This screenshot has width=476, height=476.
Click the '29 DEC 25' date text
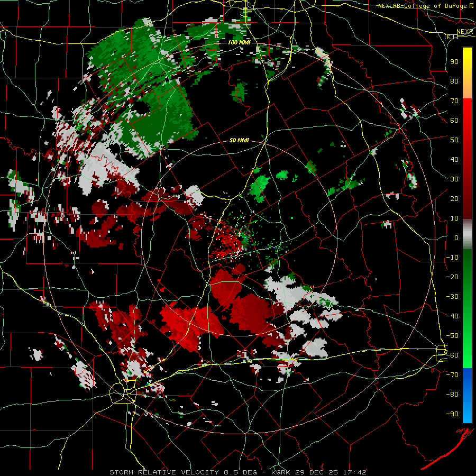click(x=316, y=472)
